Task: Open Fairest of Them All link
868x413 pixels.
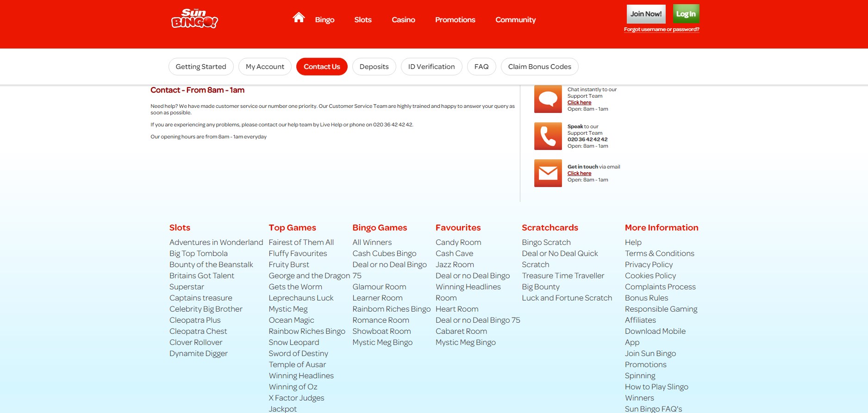Action: (301, 242)
